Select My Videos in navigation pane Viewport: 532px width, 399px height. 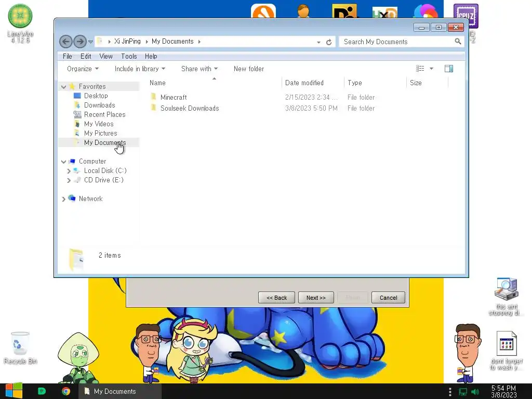coord(99,124)
